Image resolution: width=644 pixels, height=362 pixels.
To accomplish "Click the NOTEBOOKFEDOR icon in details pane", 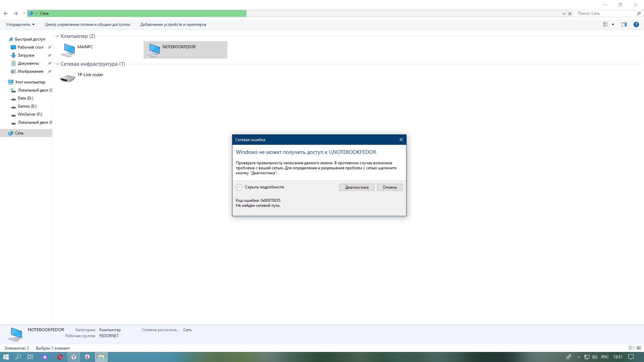I will tap(15, 334).
